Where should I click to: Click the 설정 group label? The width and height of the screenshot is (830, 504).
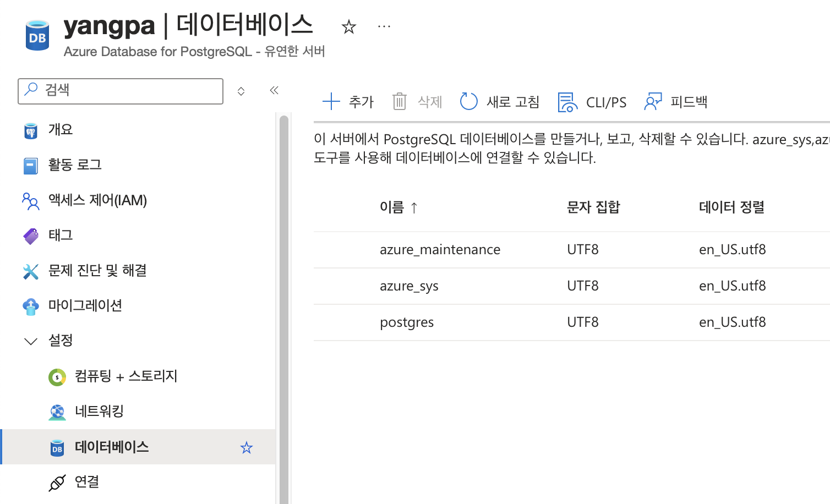(61, 340)
